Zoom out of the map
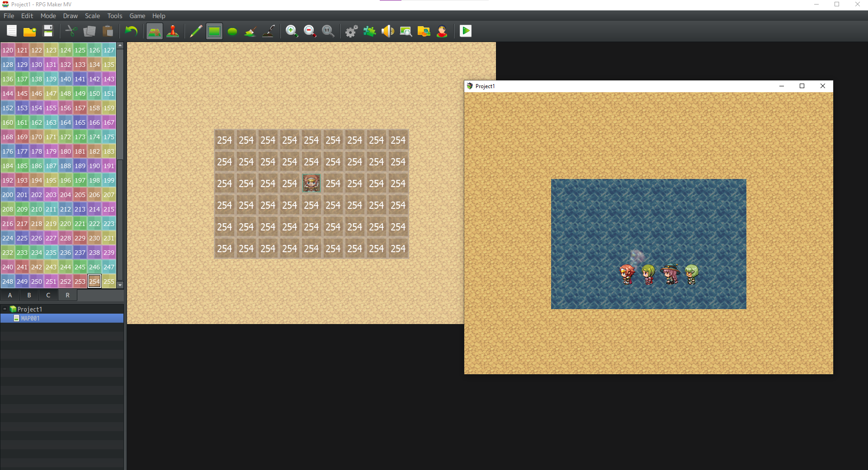 [x=310, y=31]
